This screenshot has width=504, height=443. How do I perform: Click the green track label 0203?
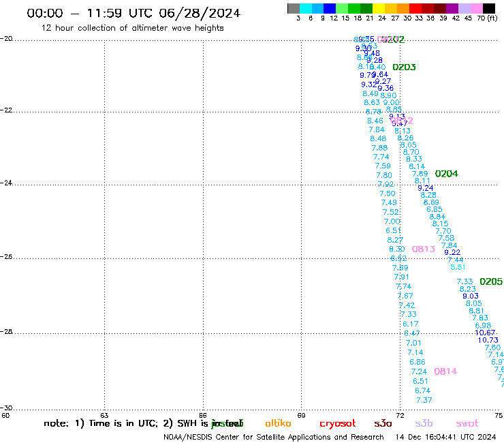pyautogui.click(x=404, y=67)
